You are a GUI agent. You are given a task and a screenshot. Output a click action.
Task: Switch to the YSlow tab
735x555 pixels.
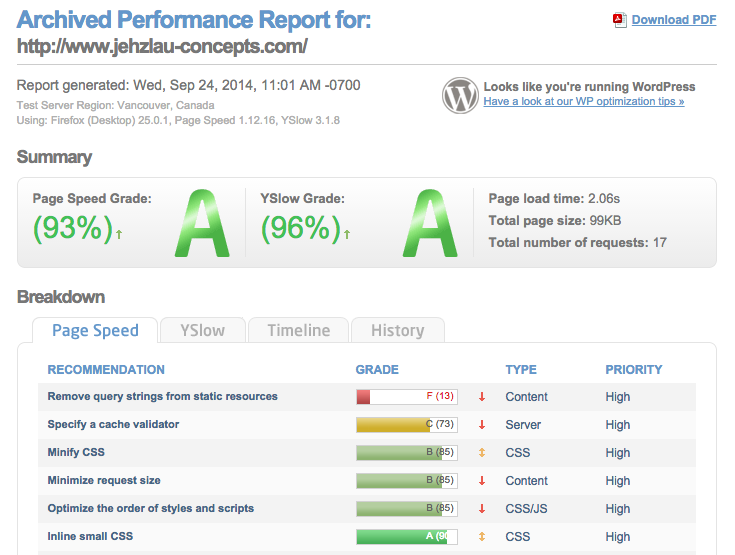pyautogui.click(x=202, y=330)
